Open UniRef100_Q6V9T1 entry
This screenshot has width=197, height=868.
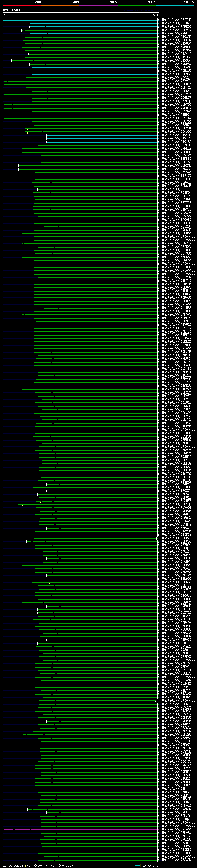[x=177, y=81]
